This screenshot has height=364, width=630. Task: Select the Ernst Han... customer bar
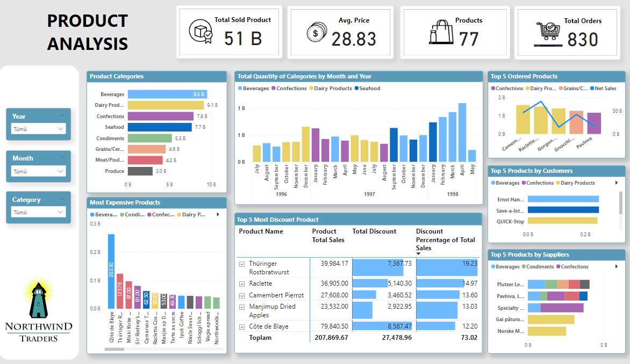563,199
